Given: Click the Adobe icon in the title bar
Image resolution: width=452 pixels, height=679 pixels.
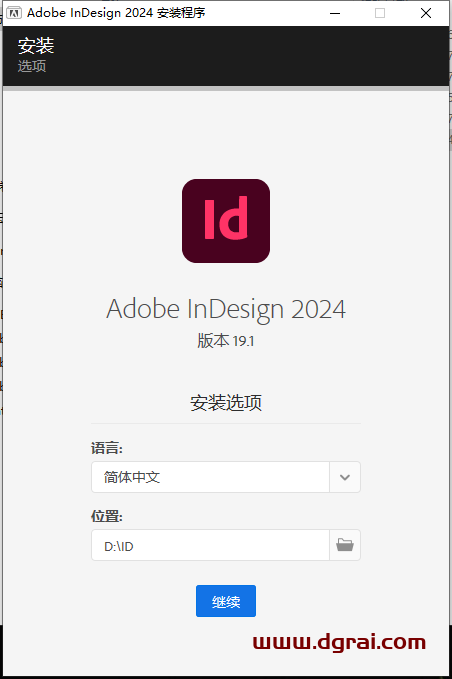Looking at the screenshot, I should tap(14, 13).
